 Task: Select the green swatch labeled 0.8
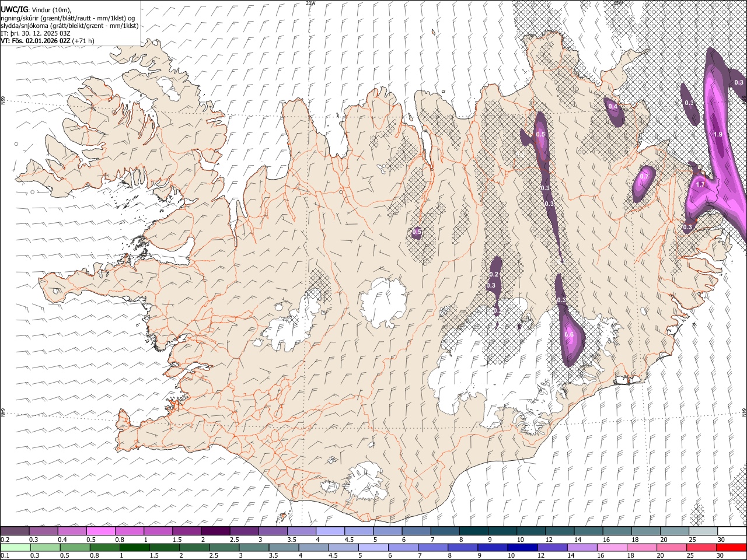[x=104, y=547]
